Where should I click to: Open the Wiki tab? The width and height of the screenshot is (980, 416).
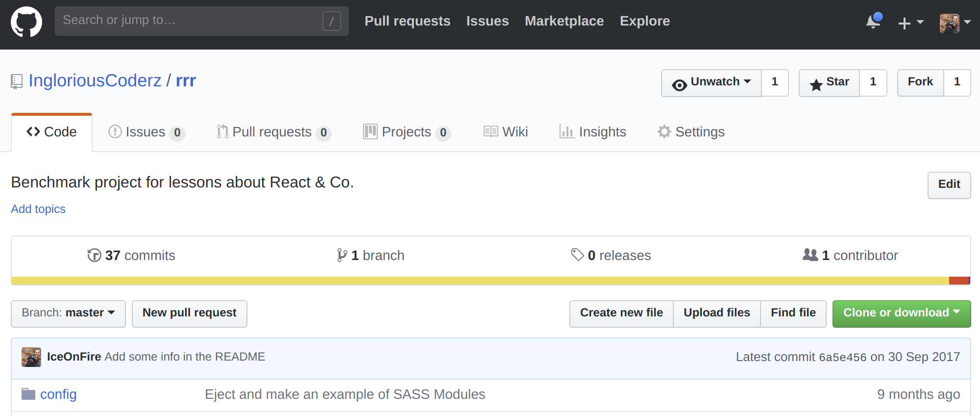(x=506, y=132)
